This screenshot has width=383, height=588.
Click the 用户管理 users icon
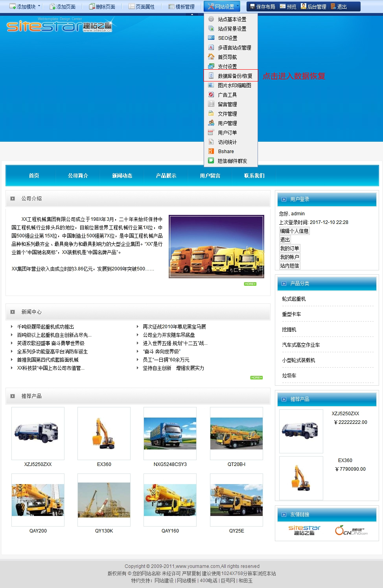(x=211, y=123)
